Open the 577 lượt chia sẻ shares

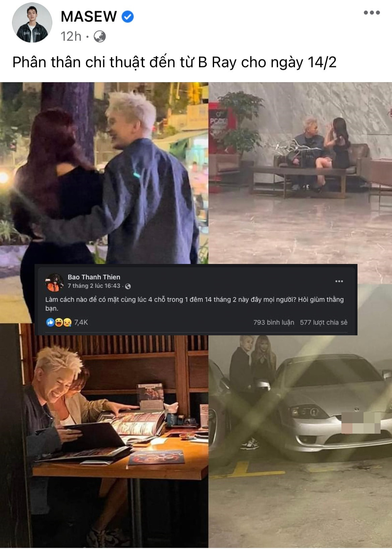[324, 322]
